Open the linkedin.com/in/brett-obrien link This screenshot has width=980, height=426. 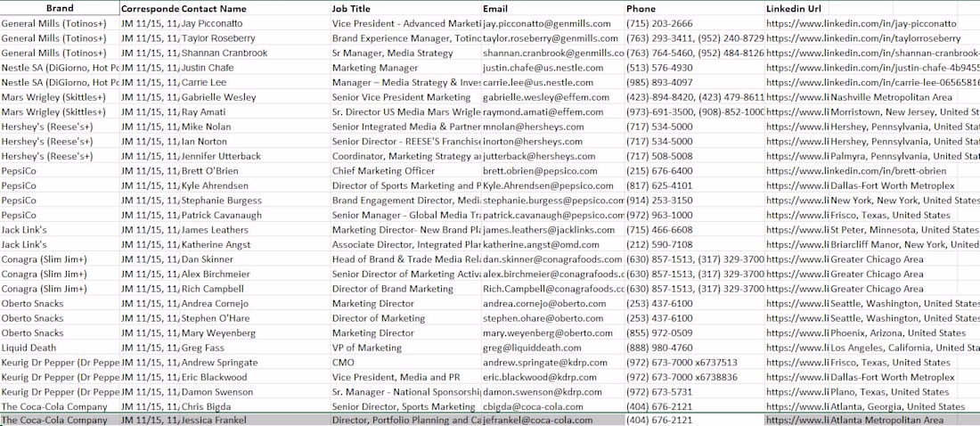click(855, 171)
